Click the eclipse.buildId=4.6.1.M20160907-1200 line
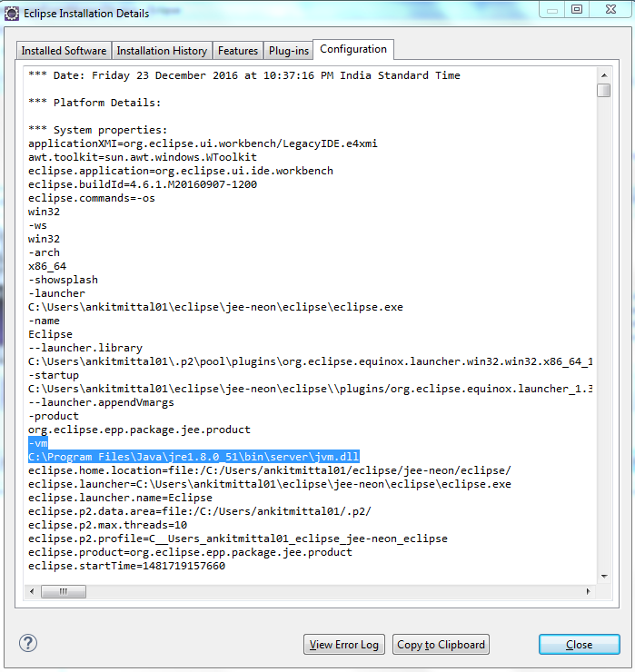The width and height of the screenshot is (635, 672). pyautogui.click(x=143, y=184)
